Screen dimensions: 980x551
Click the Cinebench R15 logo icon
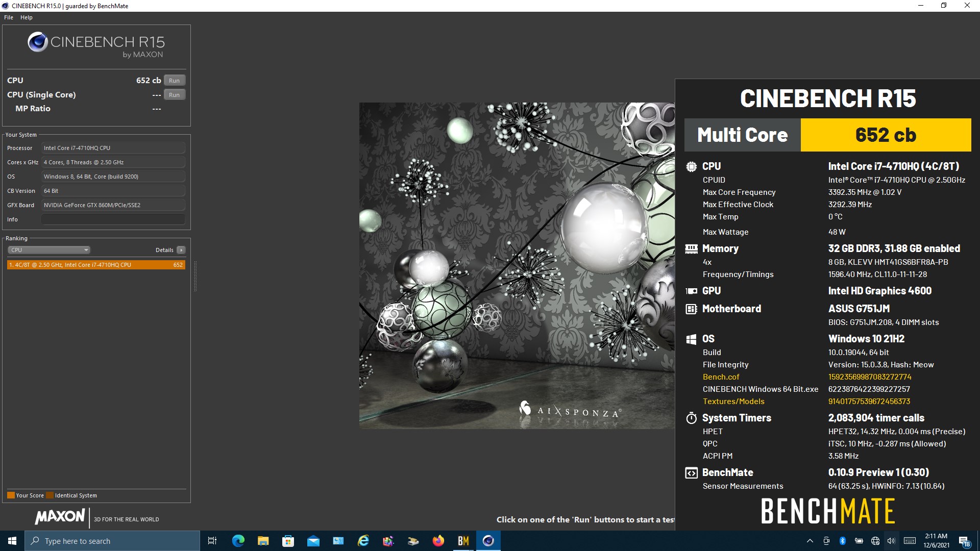[x=38, y=42]
